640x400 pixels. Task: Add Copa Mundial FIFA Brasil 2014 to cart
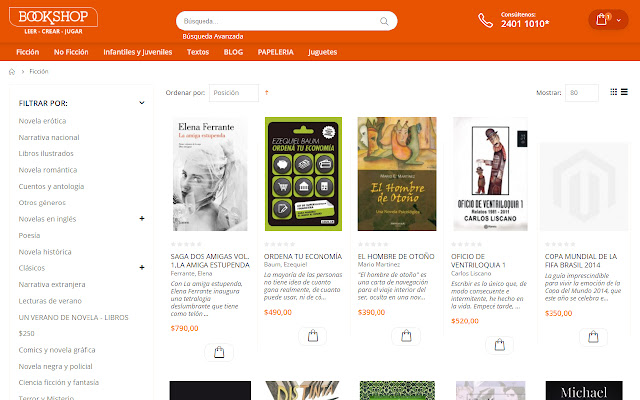[x=593, y=337]
